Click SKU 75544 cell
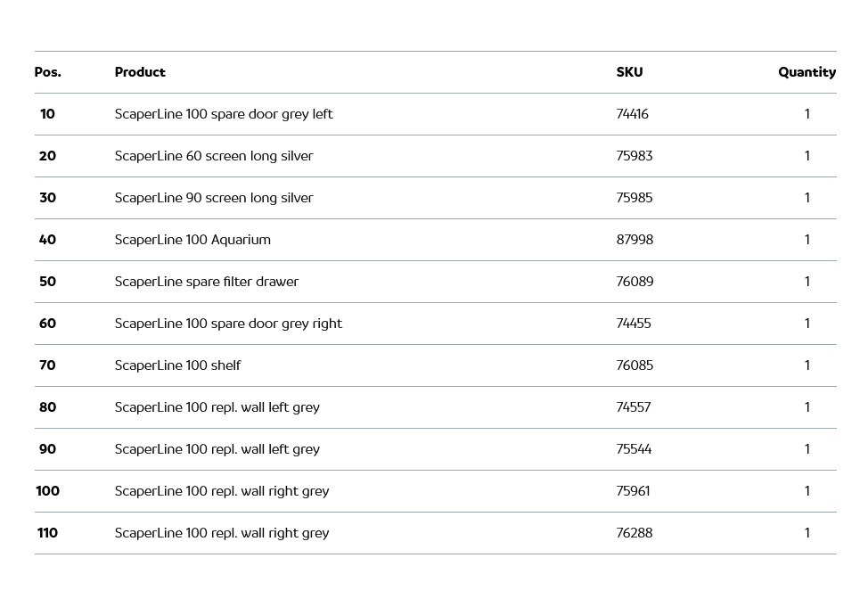868x599 pixels. [x=634, y=449]
